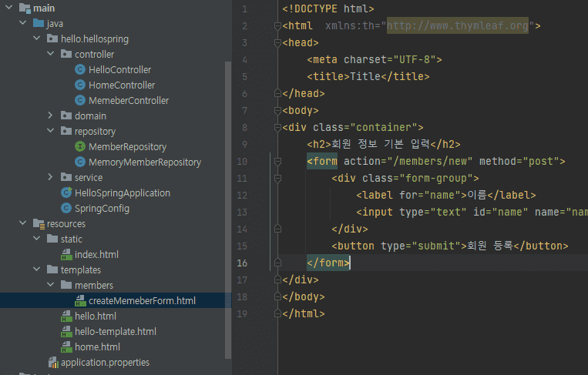Select SpringConfig in the project tree
The image size is (588, 375).
[102, 209]
